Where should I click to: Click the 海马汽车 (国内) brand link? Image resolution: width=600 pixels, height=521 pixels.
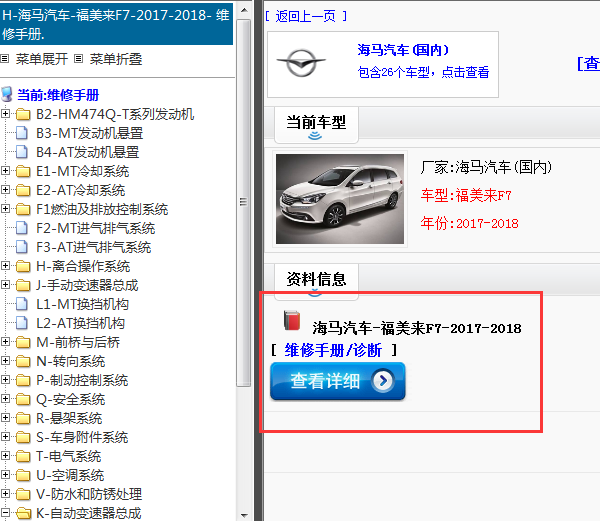tap(403, 50)
